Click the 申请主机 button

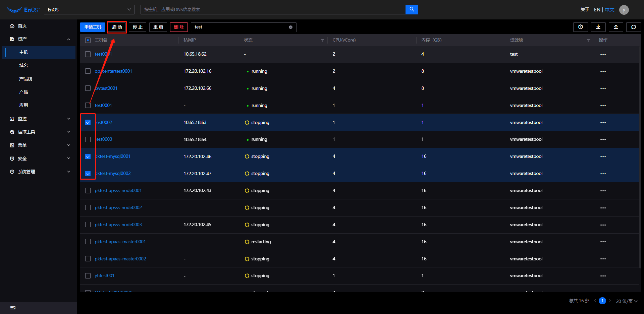(x=93, y=27)
